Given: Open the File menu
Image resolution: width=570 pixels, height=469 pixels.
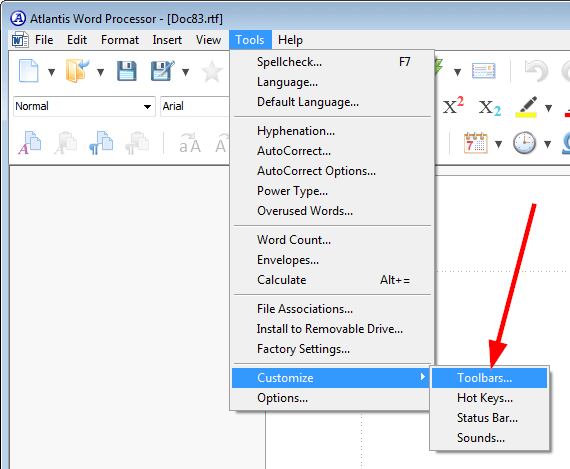Looking at the screenshot, I should coord(44,40).
